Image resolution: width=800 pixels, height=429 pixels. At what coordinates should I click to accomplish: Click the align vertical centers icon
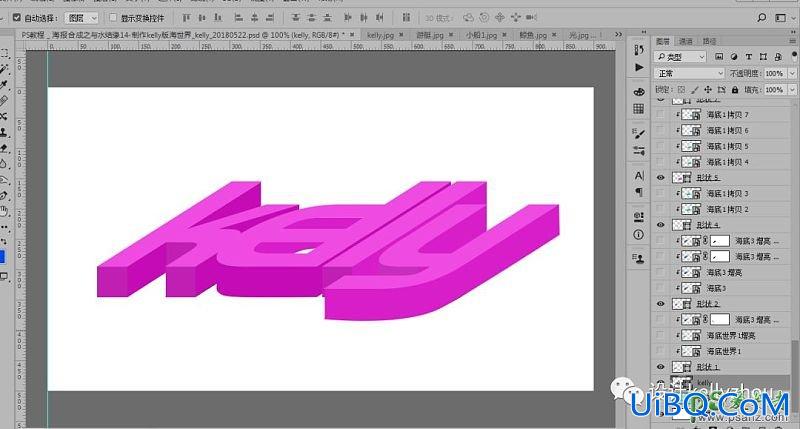pos(202,18)
